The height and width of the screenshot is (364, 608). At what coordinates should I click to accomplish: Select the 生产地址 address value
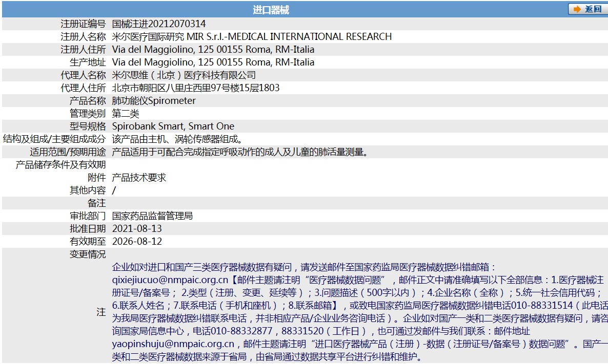point(213,62)
